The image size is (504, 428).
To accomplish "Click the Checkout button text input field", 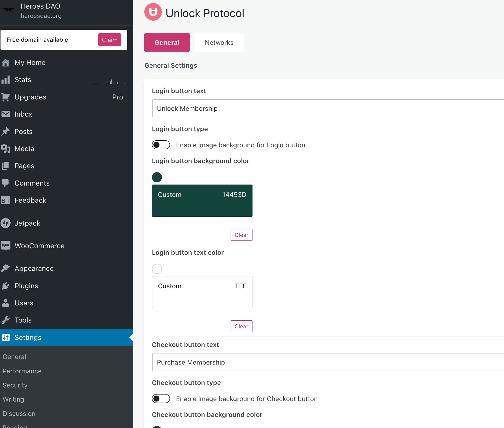I will click(328, 362).
